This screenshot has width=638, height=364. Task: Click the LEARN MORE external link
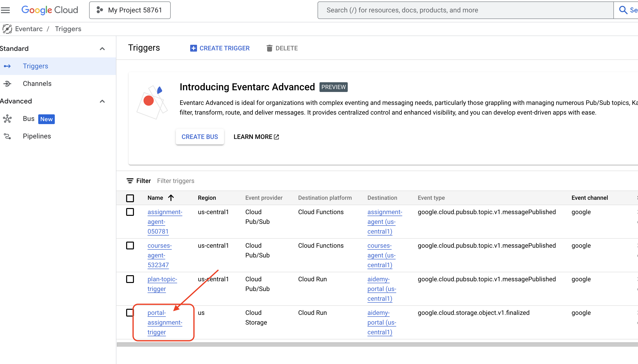tap(256, 137)
